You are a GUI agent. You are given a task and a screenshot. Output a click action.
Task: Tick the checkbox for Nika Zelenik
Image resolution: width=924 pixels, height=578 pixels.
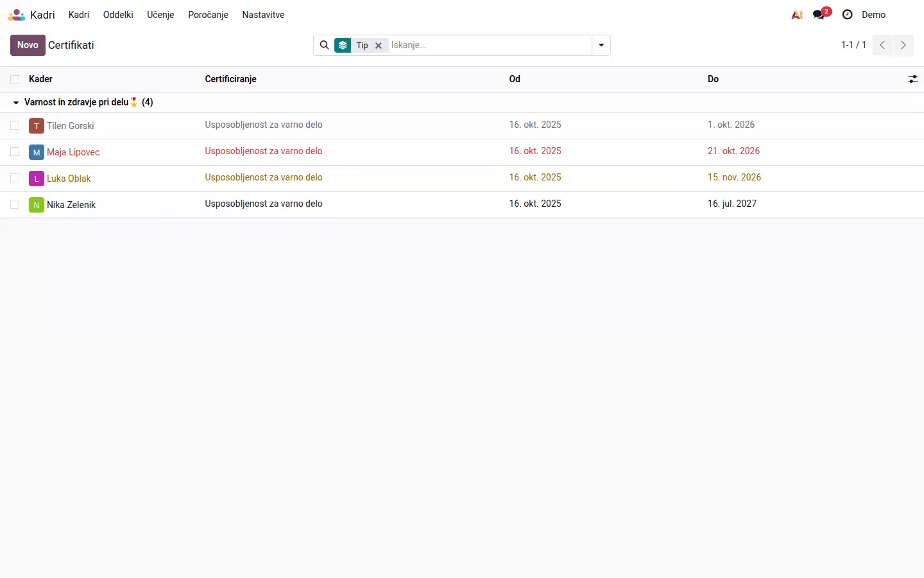15,204
